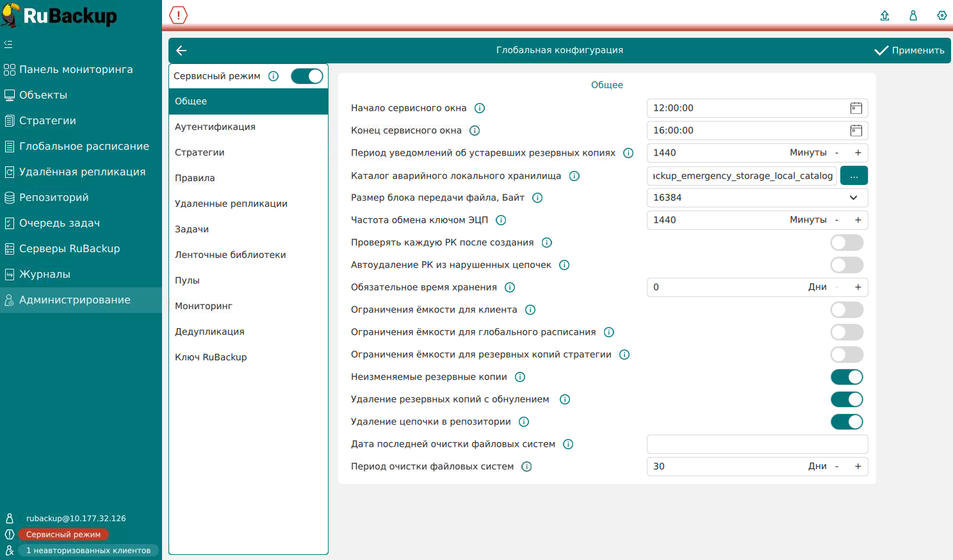Show info for Автоудаление РК из нарушенных цепочек

point(564,265)
